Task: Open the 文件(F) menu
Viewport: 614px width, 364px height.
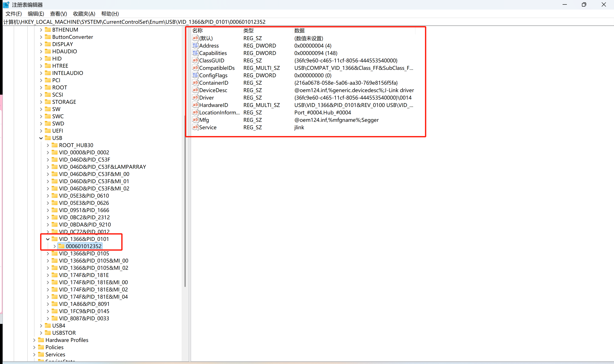Action: click(x=14, y=14)
